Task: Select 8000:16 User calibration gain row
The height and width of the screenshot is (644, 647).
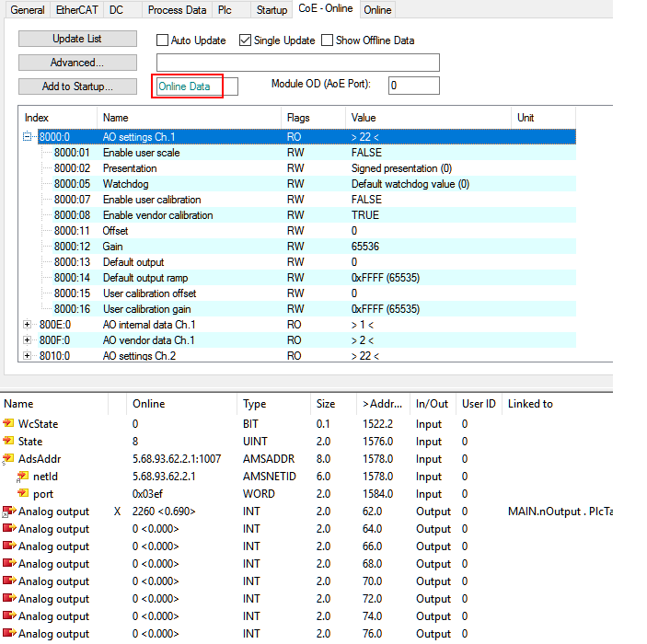Action: point(315,309)
